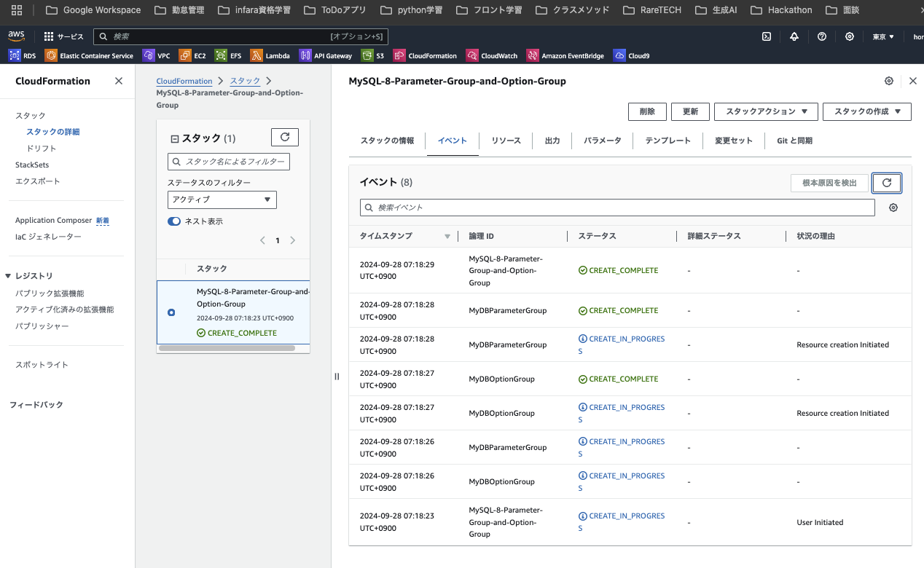Refresh the events list
Screen dimensions: 924x568
pyautogui.click(x=886, y=183)
